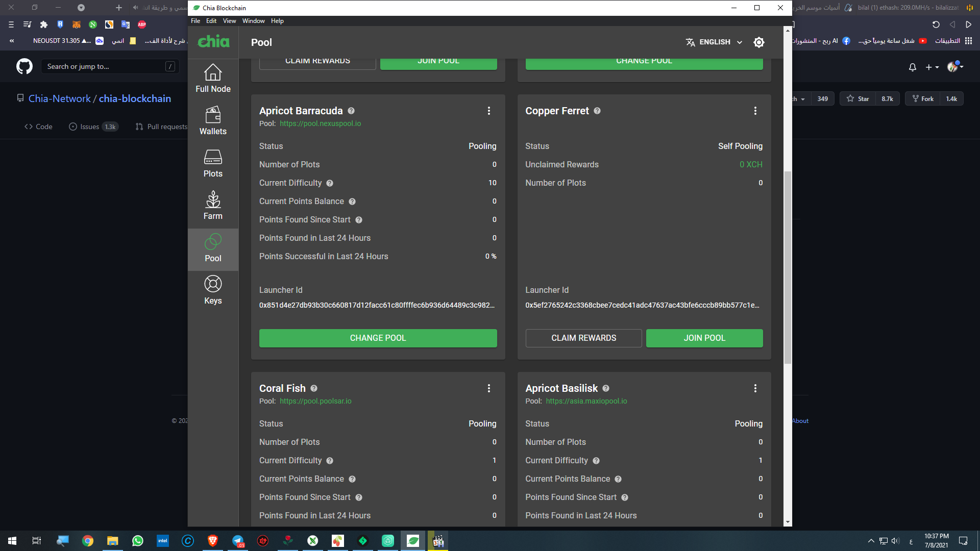
Task: Open Telegram from the taskbar
Action: [238, 541]
